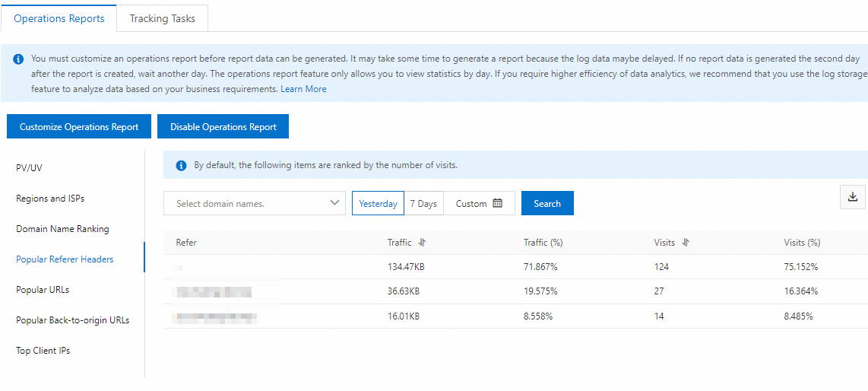
Task: Sort by Visits column arrows
Action: (x=686, y=243)
